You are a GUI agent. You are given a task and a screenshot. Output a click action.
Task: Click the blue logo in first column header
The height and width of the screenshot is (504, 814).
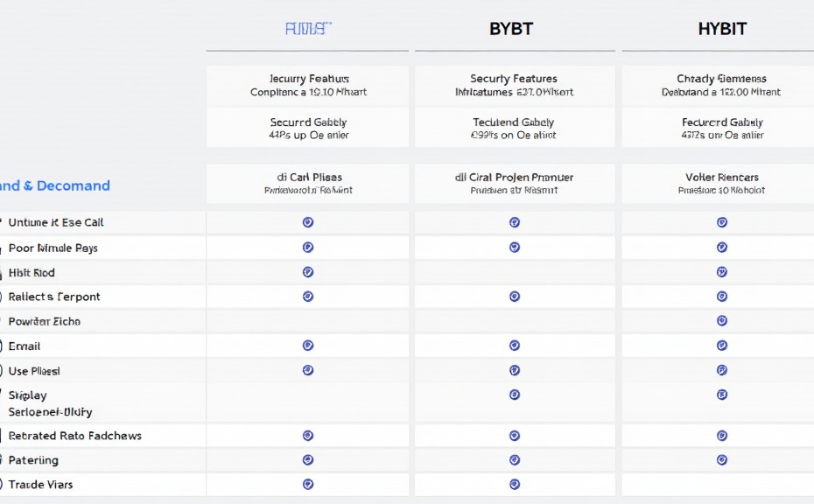(307, 29)
